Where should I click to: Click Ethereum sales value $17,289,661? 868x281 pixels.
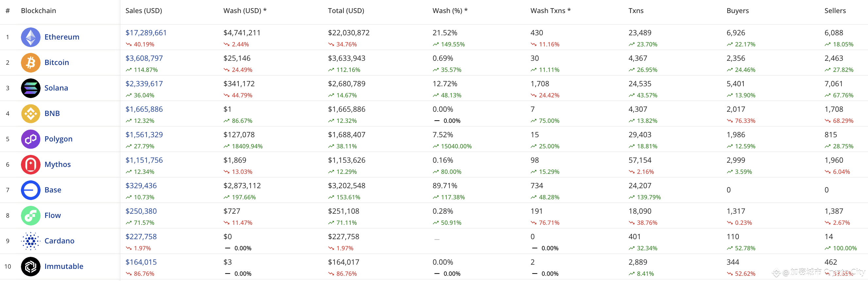[x=146, y=33]
